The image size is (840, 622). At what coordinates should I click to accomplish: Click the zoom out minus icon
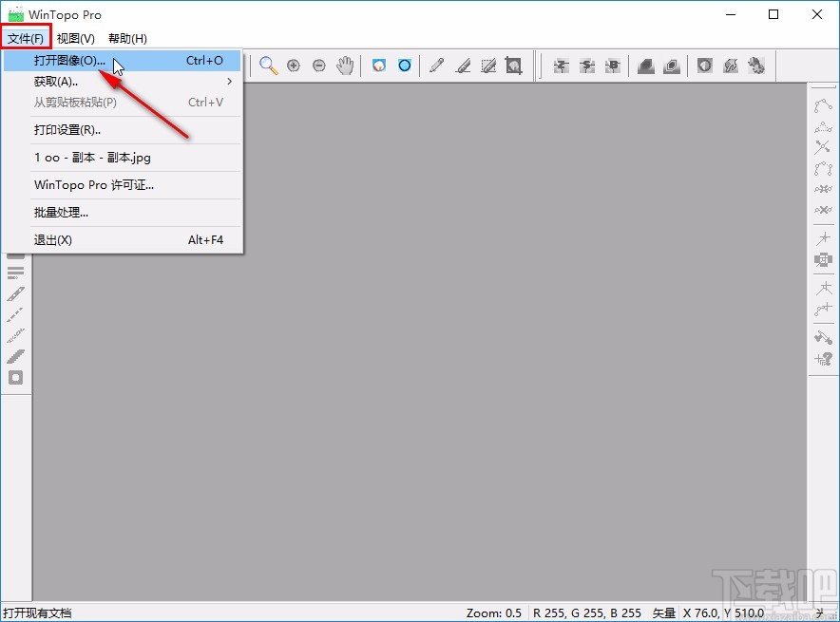318,66
